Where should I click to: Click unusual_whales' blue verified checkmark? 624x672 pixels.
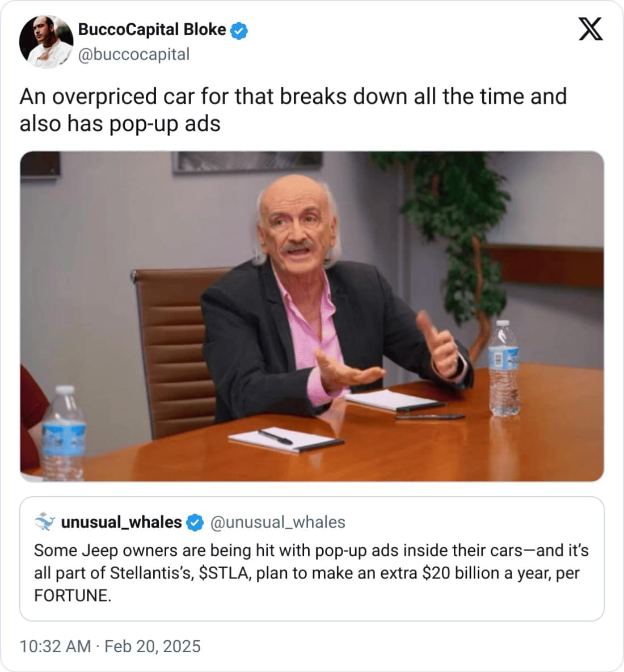coord(196,522)
